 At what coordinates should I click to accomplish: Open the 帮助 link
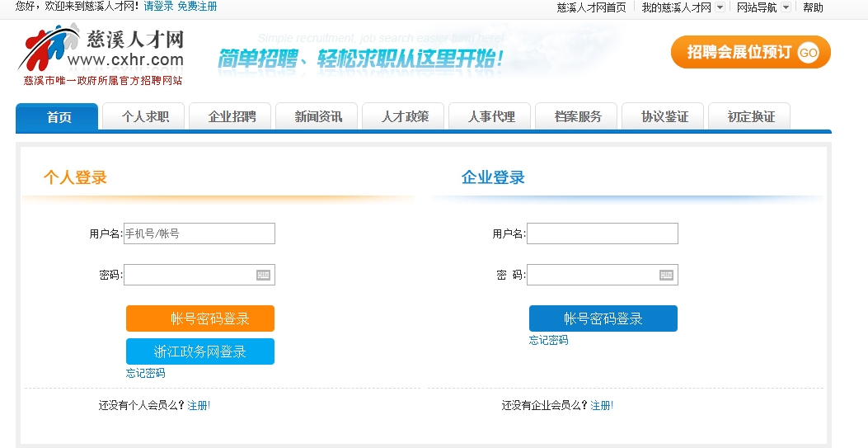tap(813, 7)
